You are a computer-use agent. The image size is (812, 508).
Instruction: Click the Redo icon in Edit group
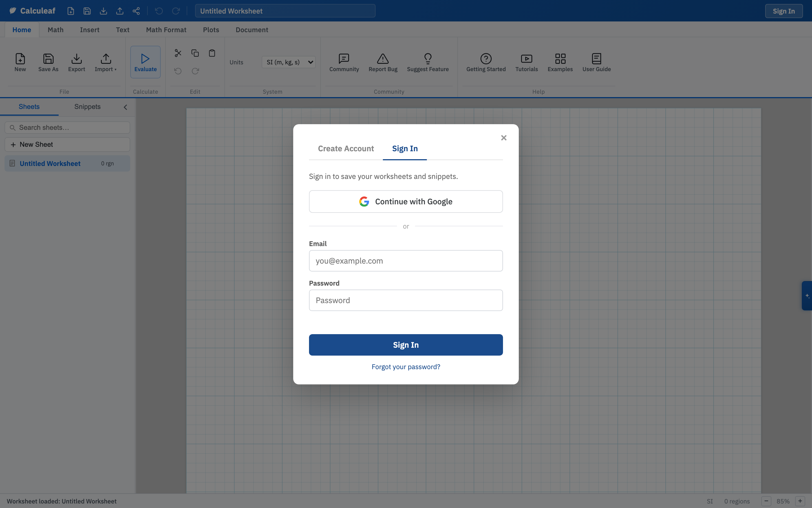195,71
